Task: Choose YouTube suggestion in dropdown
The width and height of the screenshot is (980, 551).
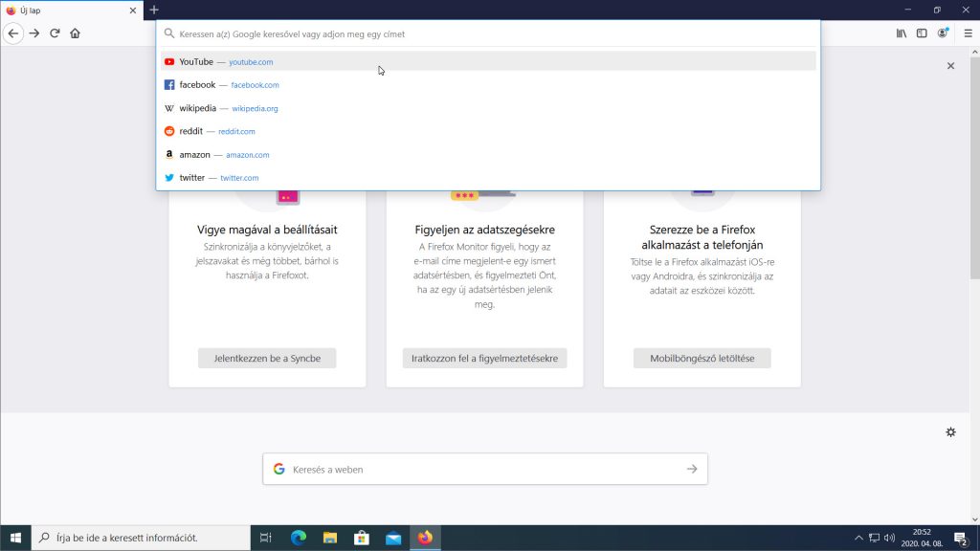Action: click(x=487, y=61)
